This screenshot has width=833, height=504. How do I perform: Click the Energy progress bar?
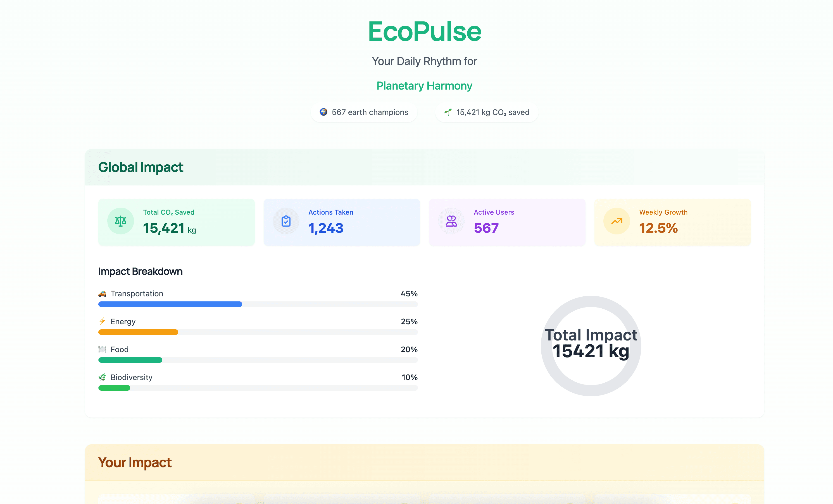(258, 332)
